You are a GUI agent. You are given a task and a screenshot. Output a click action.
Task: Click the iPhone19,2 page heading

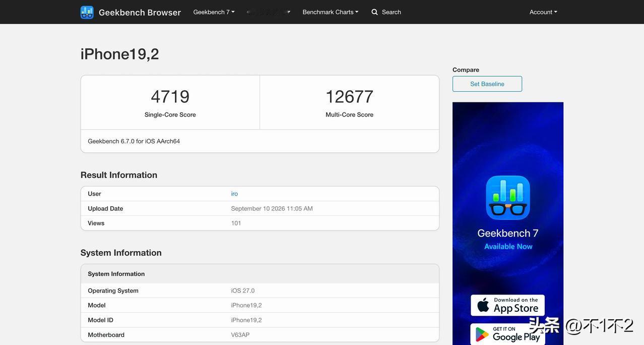pos(120,54)
